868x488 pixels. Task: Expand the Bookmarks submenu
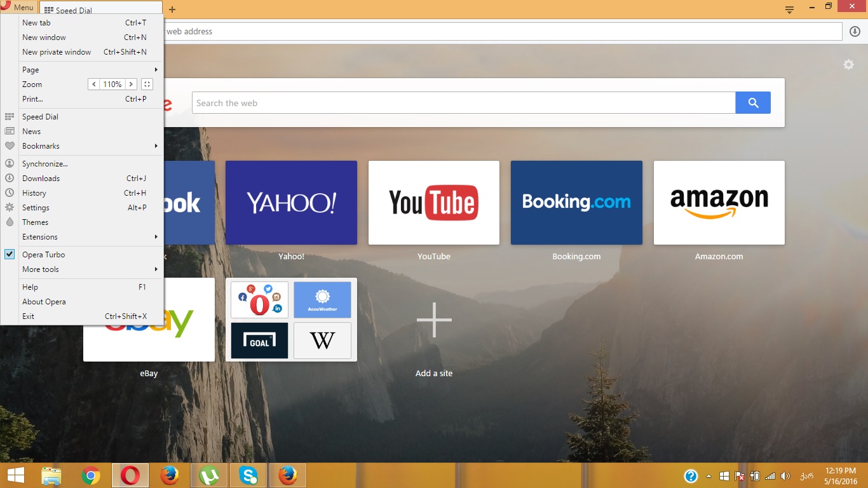click(83, 146)
